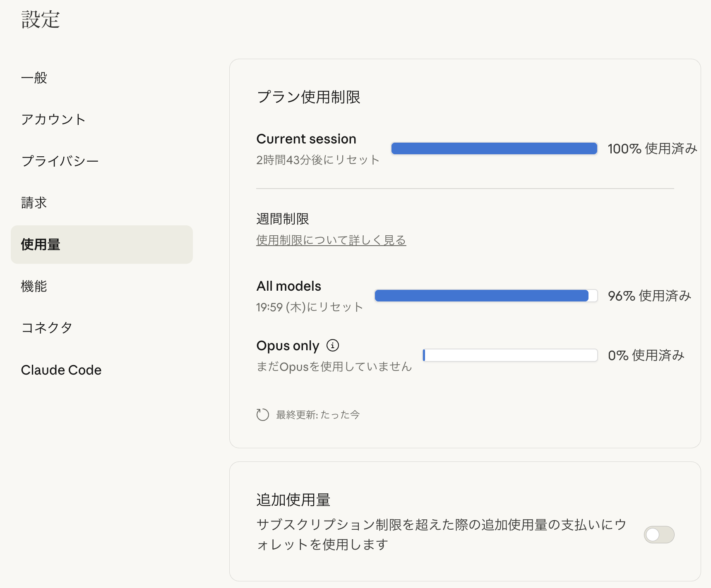The width and height of the screenshot is (711, 588).
Task: Click the Current session usage bar
Action: (x=494, y=148)
